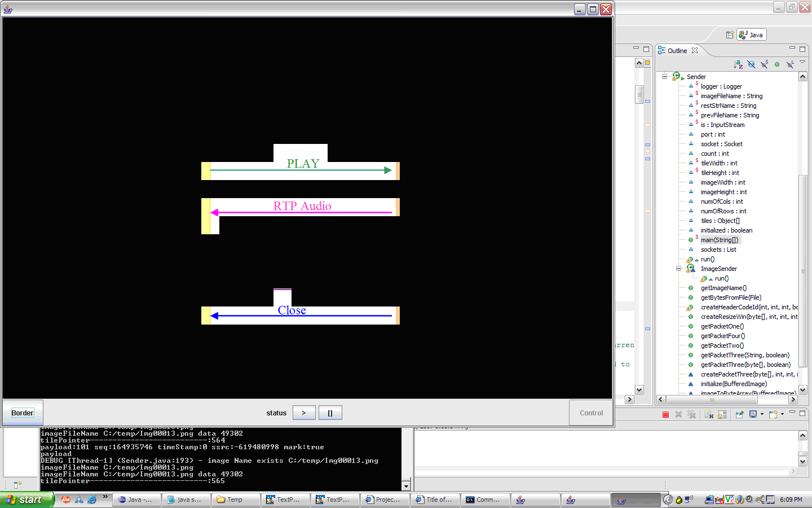Click the Border button
The image size is (812, 508).
click(23, 413)
